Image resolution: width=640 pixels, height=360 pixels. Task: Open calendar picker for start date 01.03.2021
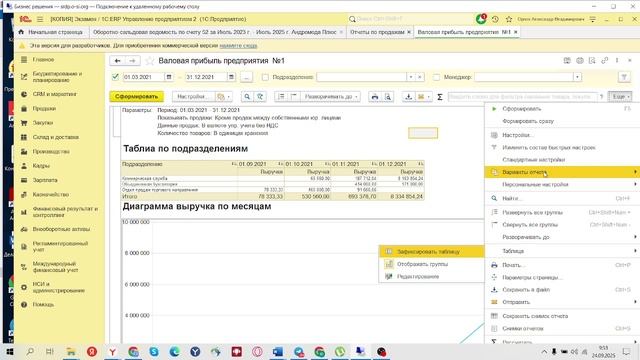coord(169,77)
